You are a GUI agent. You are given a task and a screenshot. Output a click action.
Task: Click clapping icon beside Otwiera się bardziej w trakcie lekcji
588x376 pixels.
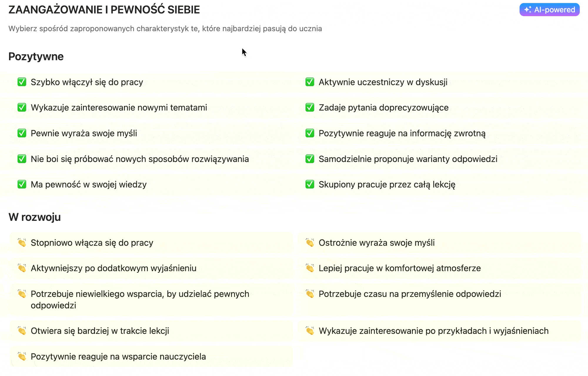[x=22, y=331]
